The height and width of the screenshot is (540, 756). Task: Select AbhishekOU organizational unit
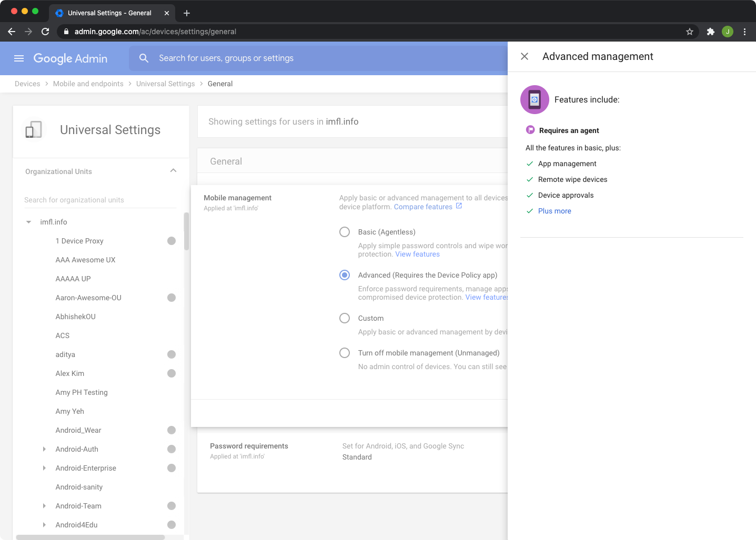[x=76, y=317]
